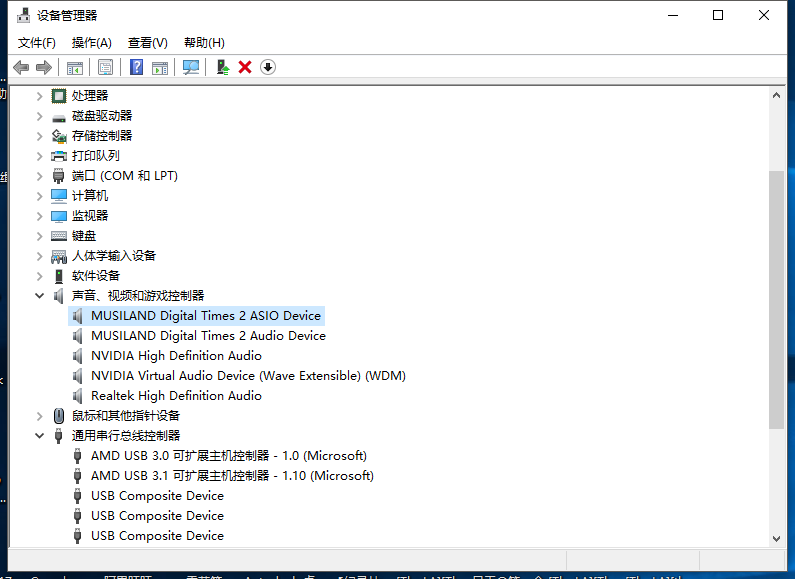Select AMD USB 3.0 可扩展主机控制器 entry

[228, 456]
